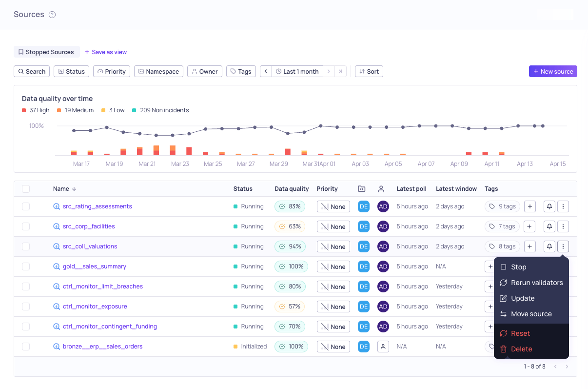Open the Owner filter dropdown

(205, 71)
